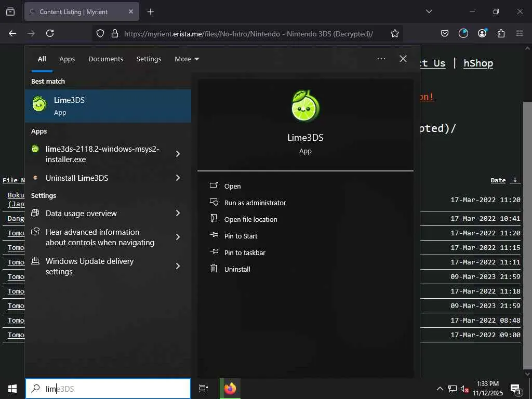532x399 pixels.
Task: Open Firefox extensions puzzle icon
Action: click(x=501, y=33)
